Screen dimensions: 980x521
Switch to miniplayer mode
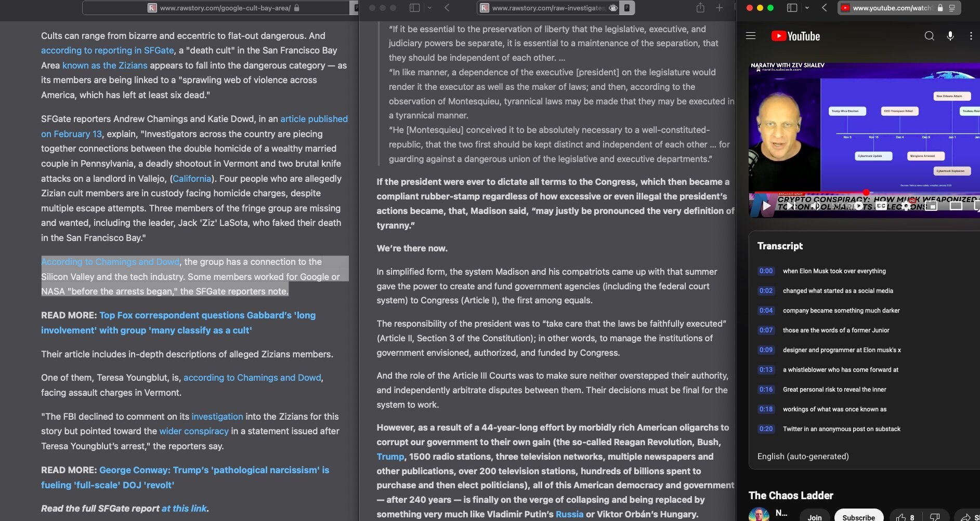pyautogui.click(x=931, y=206)
